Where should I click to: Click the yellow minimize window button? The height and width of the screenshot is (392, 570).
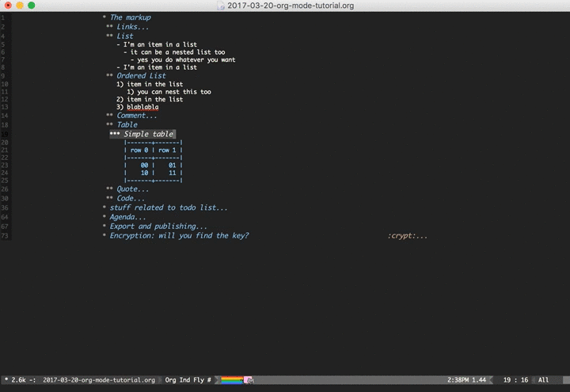(x=20, y=5)
